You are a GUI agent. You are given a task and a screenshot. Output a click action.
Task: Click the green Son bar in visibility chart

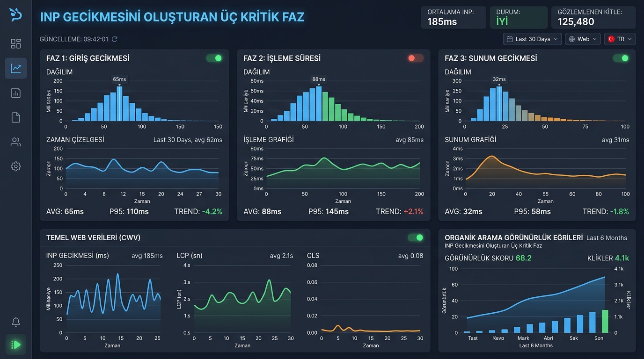pos(605,321)
